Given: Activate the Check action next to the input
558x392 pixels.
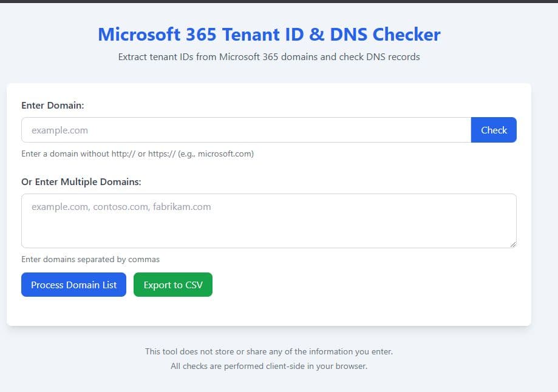Looking at the screenshot, I should tap(493, 130).
